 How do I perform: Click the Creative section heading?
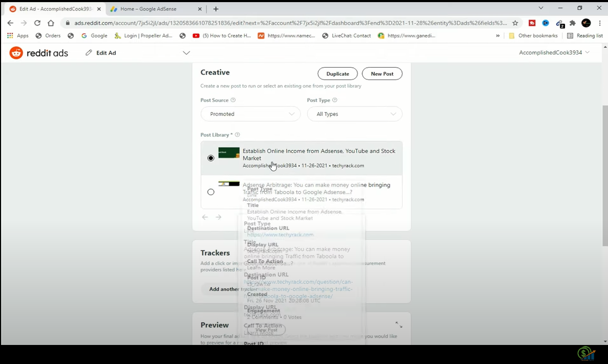(215, 72)
